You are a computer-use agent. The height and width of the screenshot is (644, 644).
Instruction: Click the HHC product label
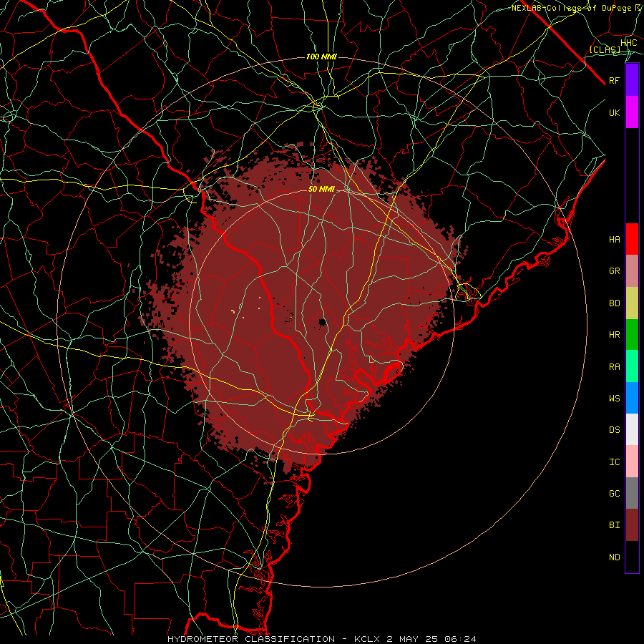pos(628,42)
